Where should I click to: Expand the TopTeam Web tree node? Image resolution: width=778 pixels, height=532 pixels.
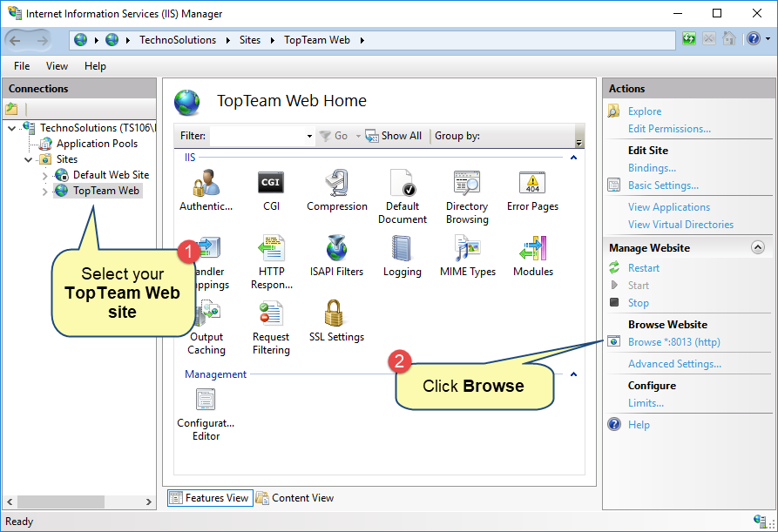point(44,192)
